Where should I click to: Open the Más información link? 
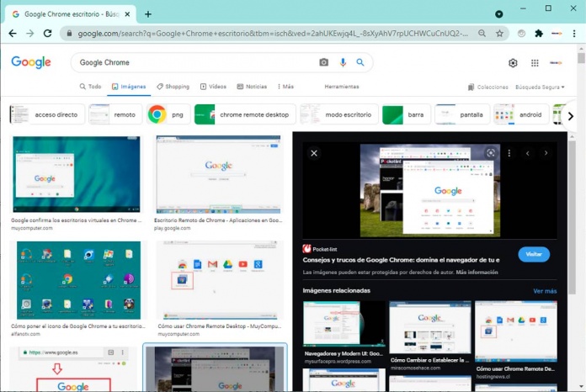[477, 273]
